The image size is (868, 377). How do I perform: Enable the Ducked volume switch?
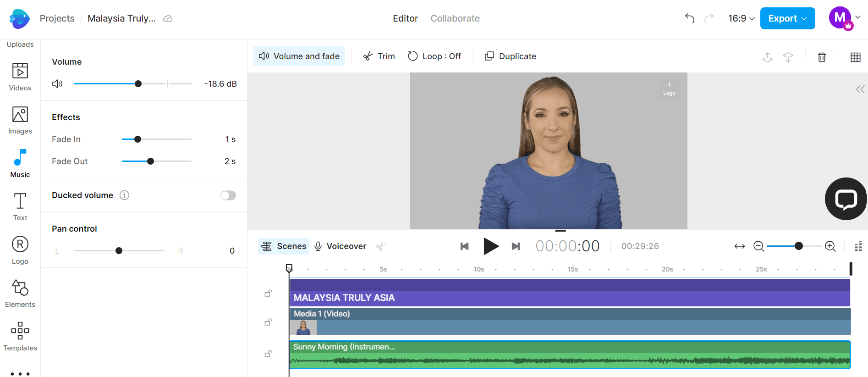point(228,195)
